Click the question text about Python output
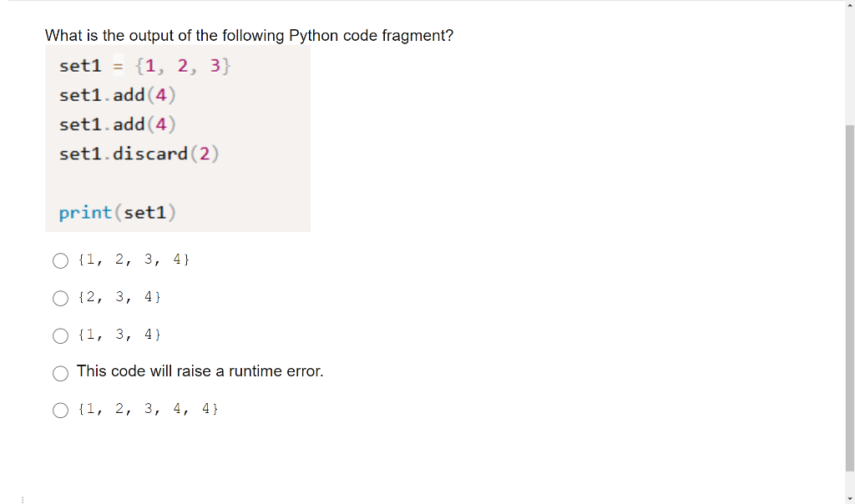The image size is (855, 504). click(249, 35)
